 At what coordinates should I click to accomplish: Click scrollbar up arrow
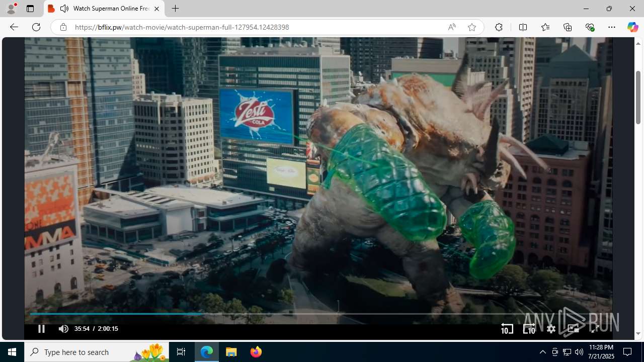pyautogui.click(x=638, y=43)
